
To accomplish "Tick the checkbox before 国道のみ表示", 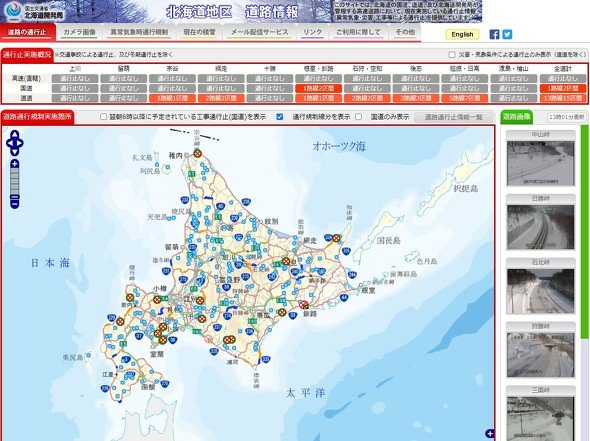I will [359, 117].
